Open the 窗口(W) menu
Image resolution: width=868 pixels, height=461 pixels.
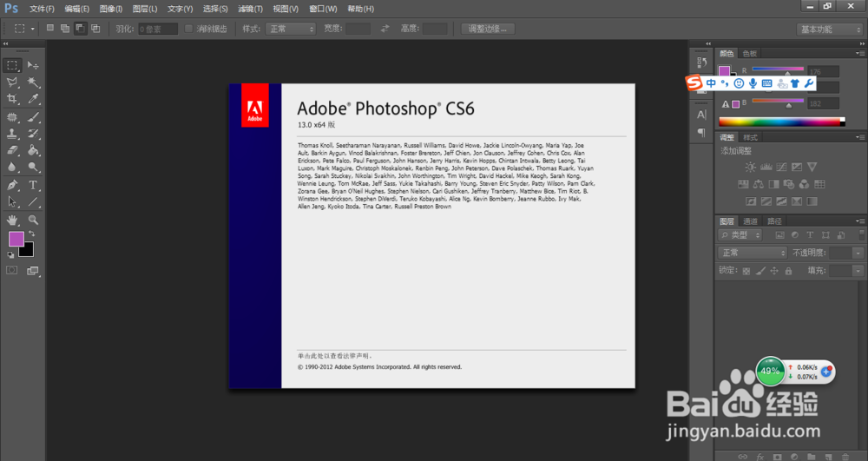(x=323, y=9)
